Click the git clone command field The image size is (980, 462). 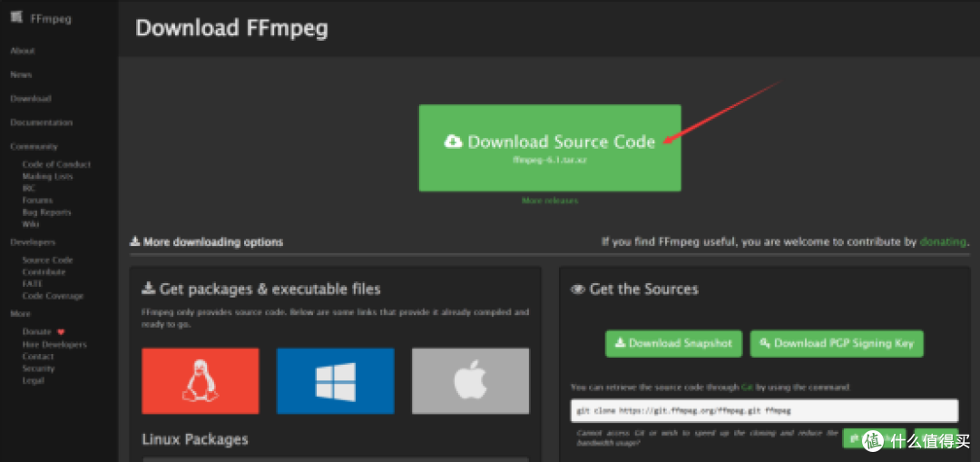coord(764,411)
